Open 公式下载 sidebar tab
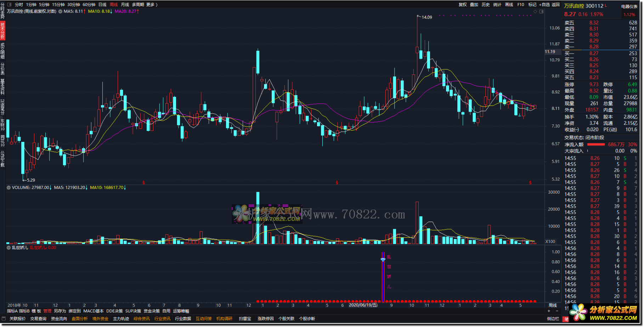 click(2, 159)
